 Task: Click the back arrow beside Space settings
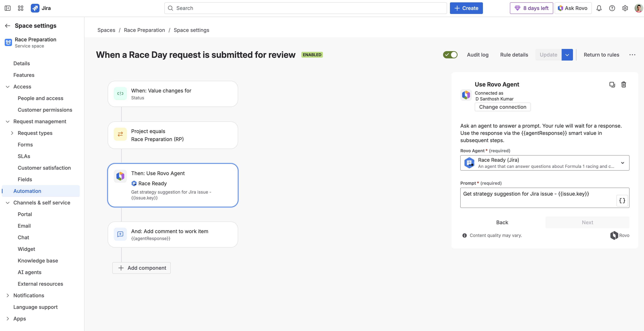point(7,26)
